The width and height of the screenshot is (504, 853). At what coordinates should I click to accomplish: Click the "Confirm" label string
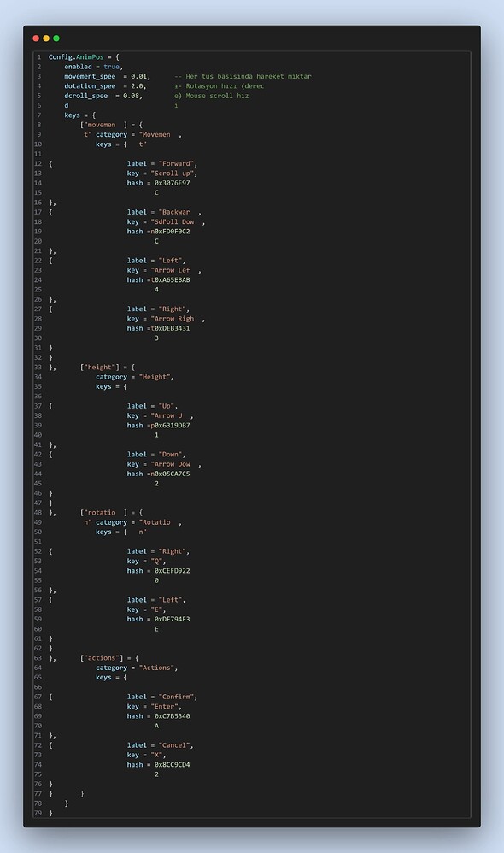coord(176,697)
